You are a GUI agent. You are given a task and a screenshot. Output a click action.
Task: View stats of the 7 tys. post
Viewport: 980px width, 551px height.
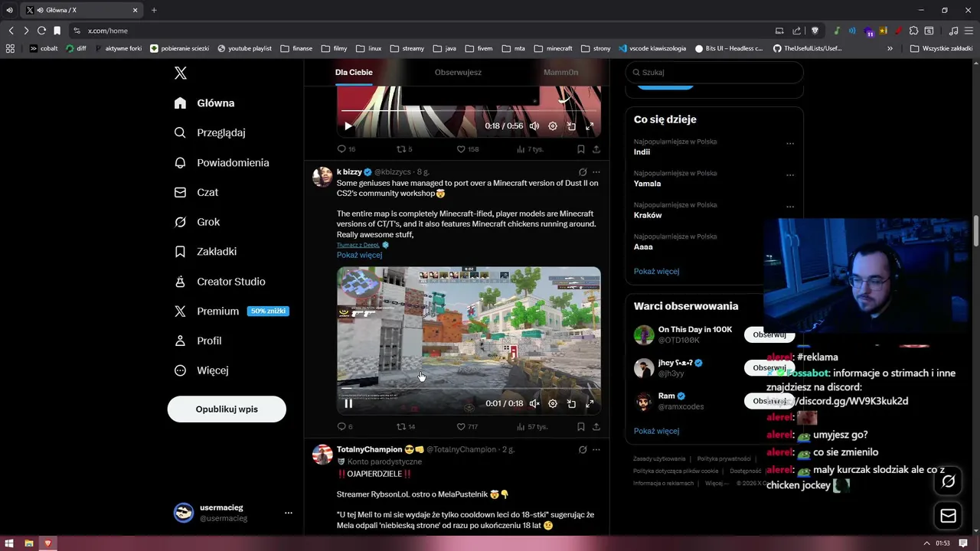[x=530, y=149]
